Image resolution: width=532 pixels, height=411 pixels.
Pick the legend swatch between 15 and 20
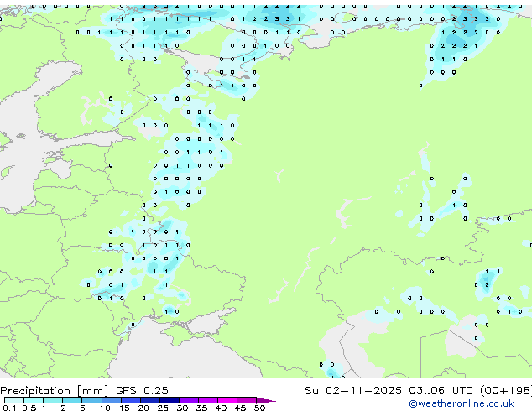tap(131, 400)
